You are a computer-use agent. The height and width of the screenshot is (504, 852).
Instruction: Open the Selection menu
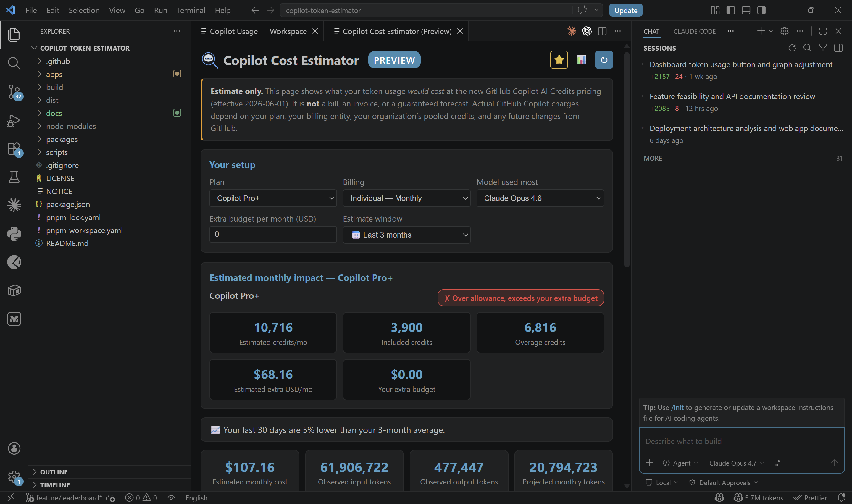point(84,10)
